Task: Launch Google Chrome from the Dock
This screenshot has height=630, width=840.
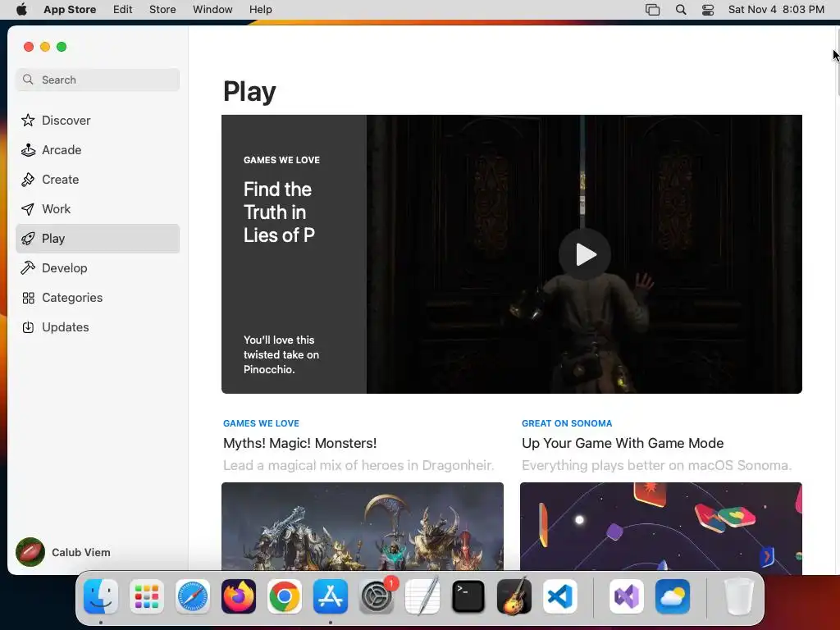Action: click(x=285, y=596)
